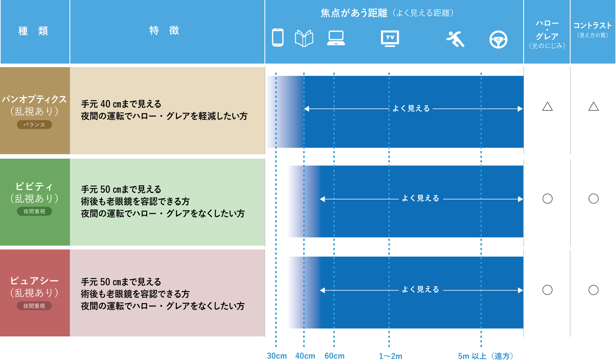The width and height of the screenshot is (616, 364).
Task: Click PanOptix contrast triangle symbol
Action: [x=593, y=106]
